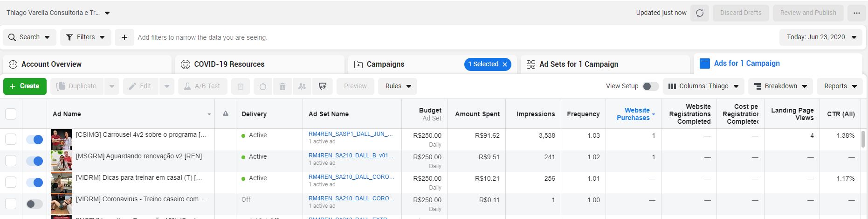Clear the '1 Selected' campaign filter
This screenshot has width=868, height=219.
[x=505, y=64]
